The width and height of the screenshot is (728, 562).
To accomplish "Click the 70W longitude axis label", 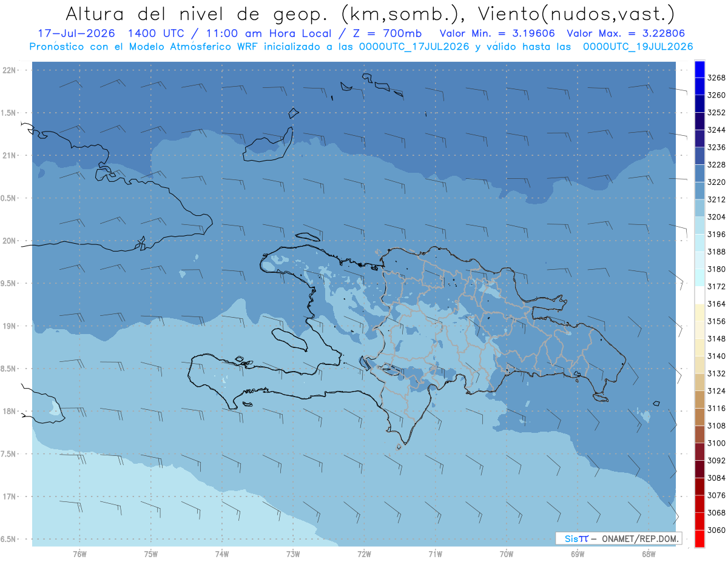I will (x=507, y=554).
